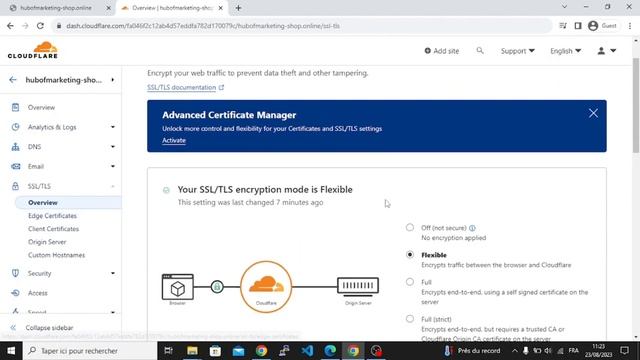Click info icon beside Off (not secure)
640x360 pixels.
472,228
